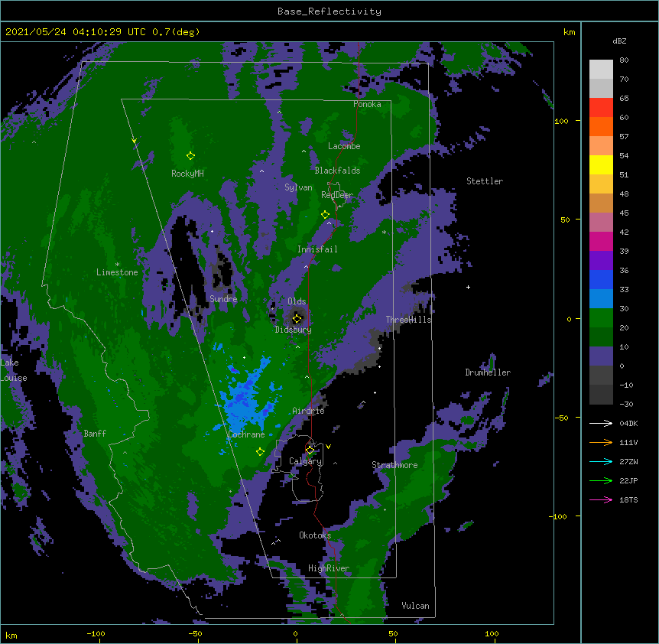This screenshot has width=659, height=644.
Task: Click the Lacombe town label
Action: click(344, 146)
